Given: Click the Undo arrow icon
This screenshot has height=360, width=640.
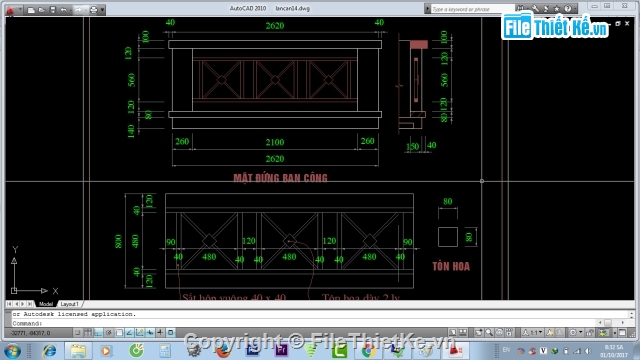Looking at the screenshot, I should (64, 10).
